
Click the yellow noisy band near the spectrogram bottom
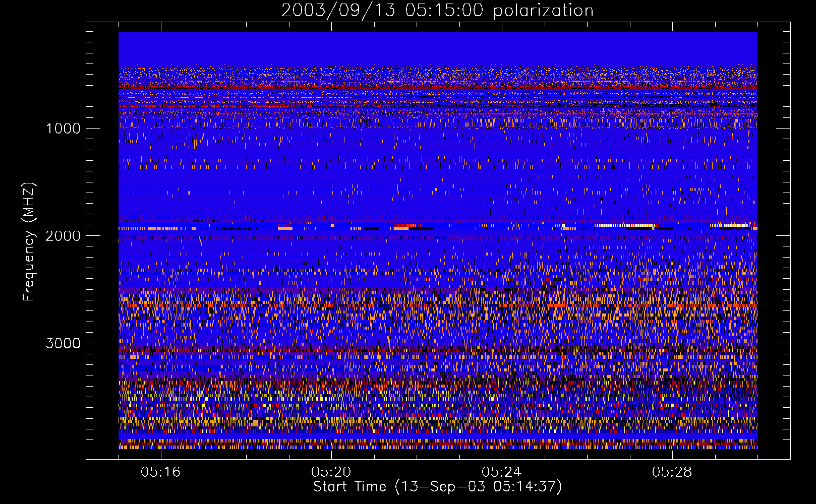pos(353,419)
